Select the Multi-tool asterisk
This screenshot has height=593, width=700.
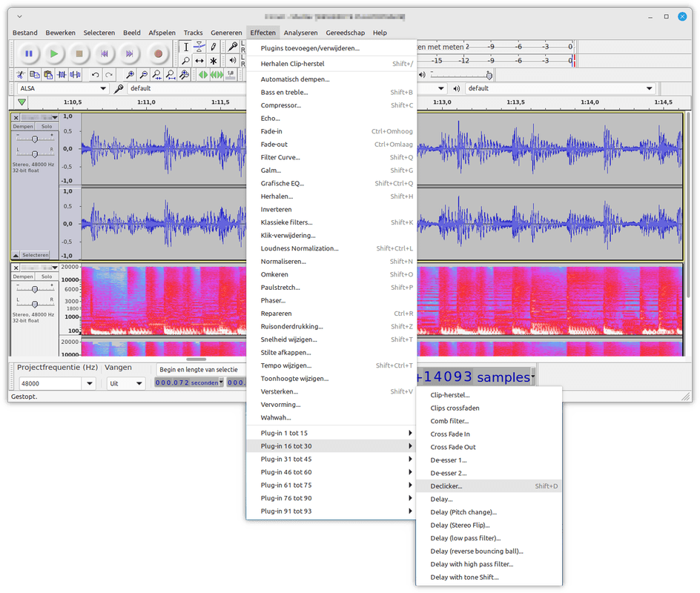point(214,60)
